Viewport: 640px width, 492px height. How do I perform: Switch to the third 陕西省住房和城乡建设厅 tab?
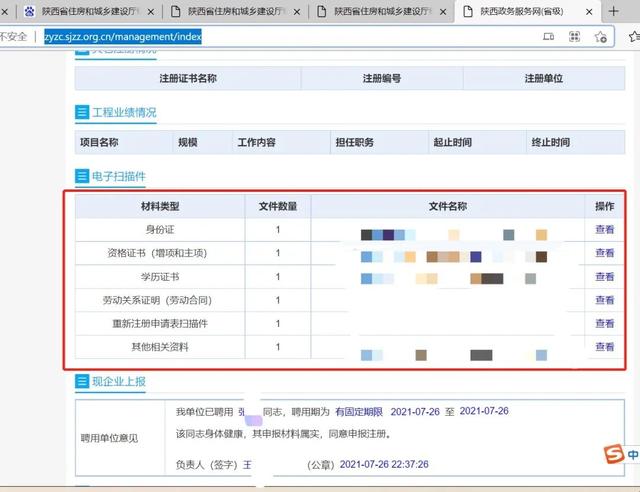375,12
